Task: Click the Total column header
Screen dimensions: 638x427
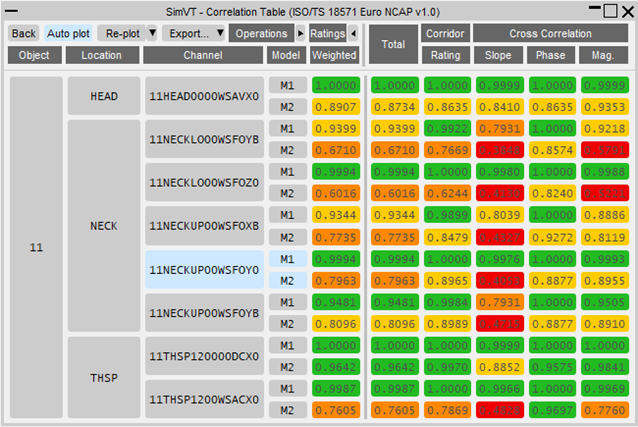Action: (393, 44)
